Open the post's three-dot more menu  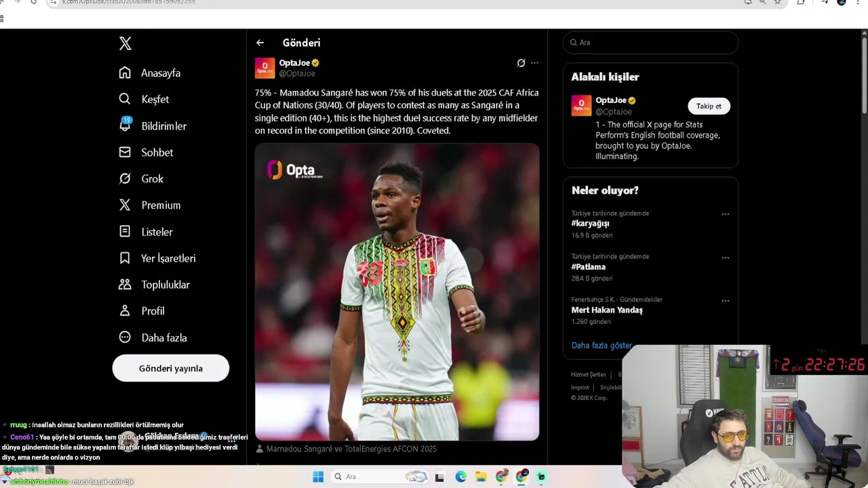pyautogui.click(x=534, y=63)
